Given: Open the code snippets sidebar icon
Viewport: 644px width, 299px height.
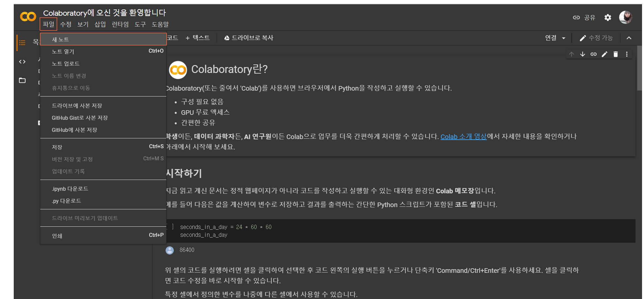Looking at the screenshot, I should [22, 62].
